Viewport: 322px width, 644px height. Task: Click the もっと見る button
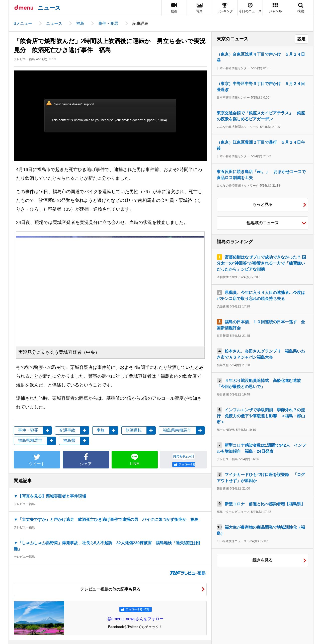(262, 205)
